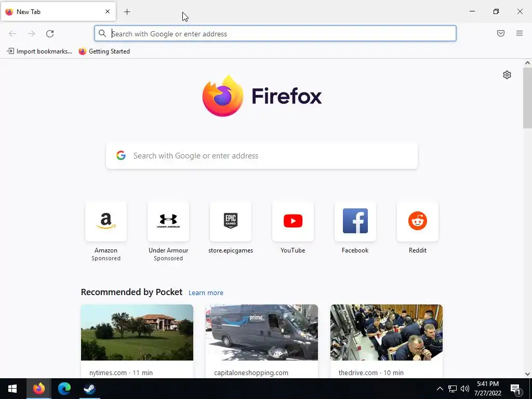Open the taskbar clock and date
Viewport: 532px width, 399px height.
[x=487, y=389]
